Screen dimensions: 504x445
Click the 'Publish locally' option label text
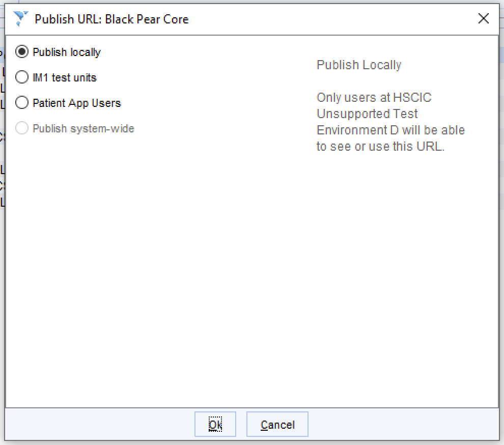click(67, 52)
